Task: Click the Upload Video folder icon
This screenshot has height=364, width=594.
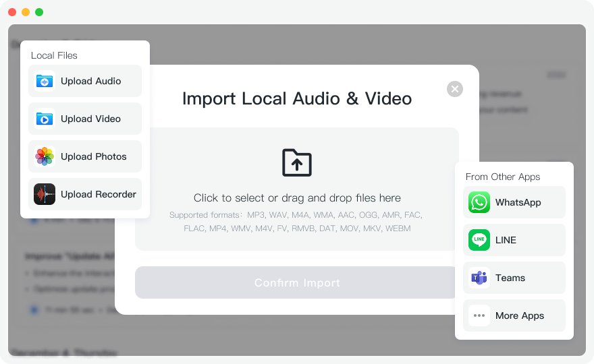Action: pyautogui.click(x=45, y=119)
